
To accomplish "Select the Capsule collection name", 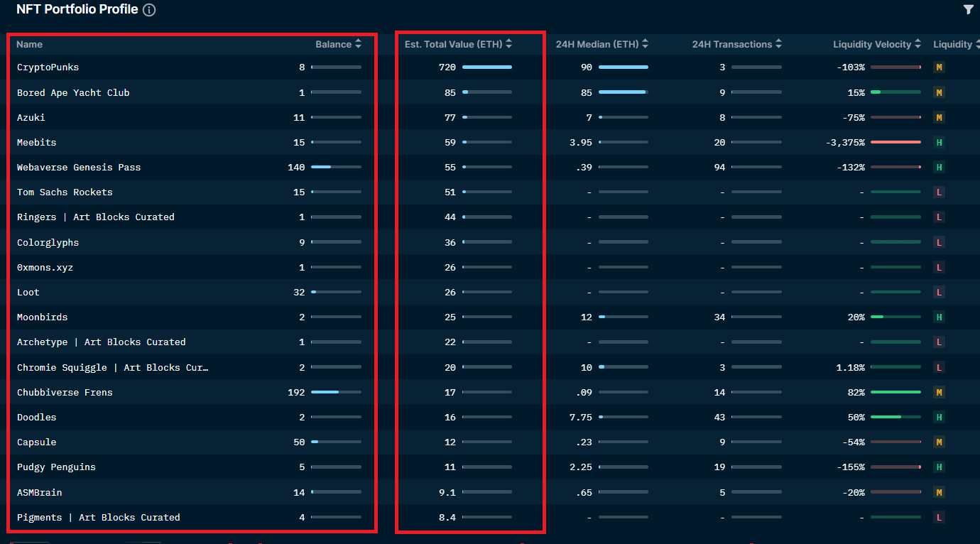I will (37, 442).
